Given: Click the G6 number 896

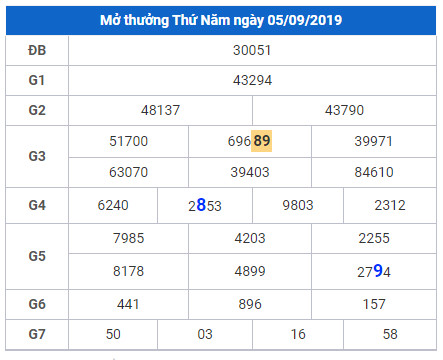Looking at the screenshot, I should click(250, 304).
